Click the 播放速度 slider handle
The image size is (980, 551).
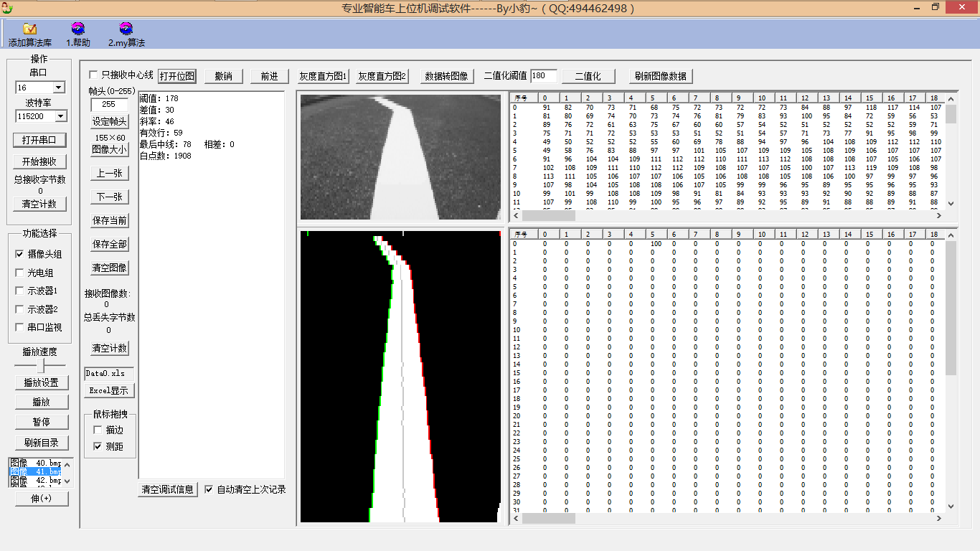[x=41, y=364]
